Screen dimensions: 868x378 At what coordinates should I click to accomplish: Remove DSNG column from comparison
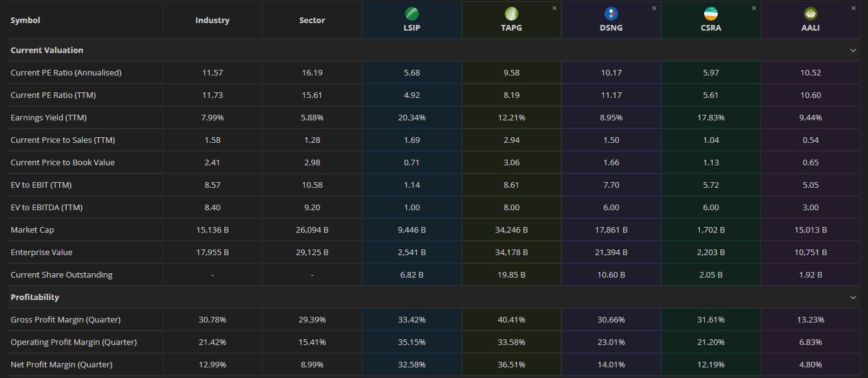click(x=654, y=8)
